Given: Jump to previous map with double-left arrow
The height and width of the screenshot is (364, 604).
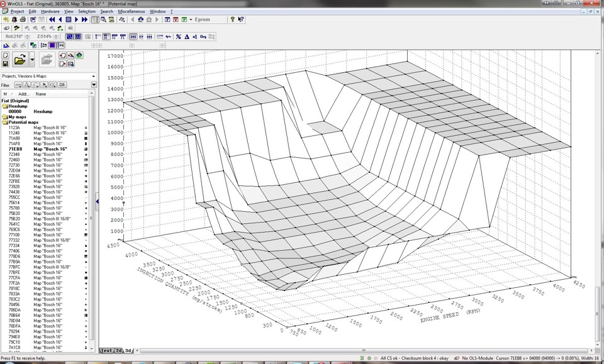Looking at the screenshot, I should point(52,19).
